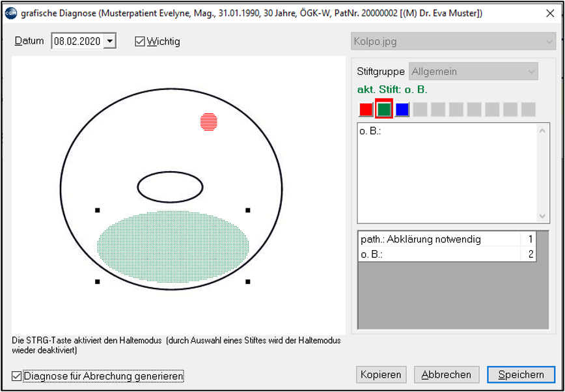Click inside the o. B.: text area
Screen dimensions: 565x392
(447, 173)
